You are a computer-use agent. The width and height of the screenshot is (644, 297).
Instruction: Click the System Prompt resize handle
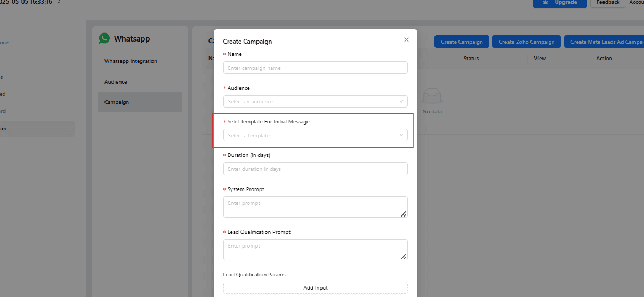(404, 213)
